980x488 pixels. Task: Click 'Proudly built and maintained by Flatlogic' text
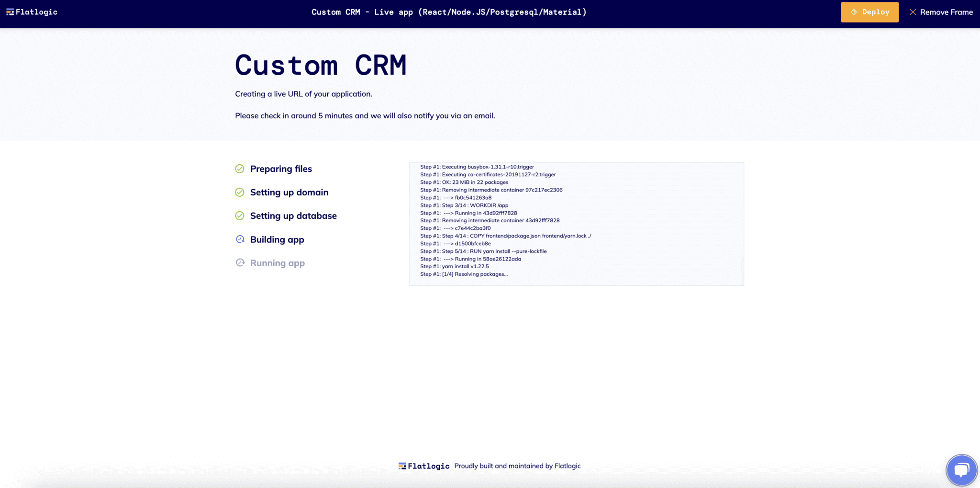517,466
